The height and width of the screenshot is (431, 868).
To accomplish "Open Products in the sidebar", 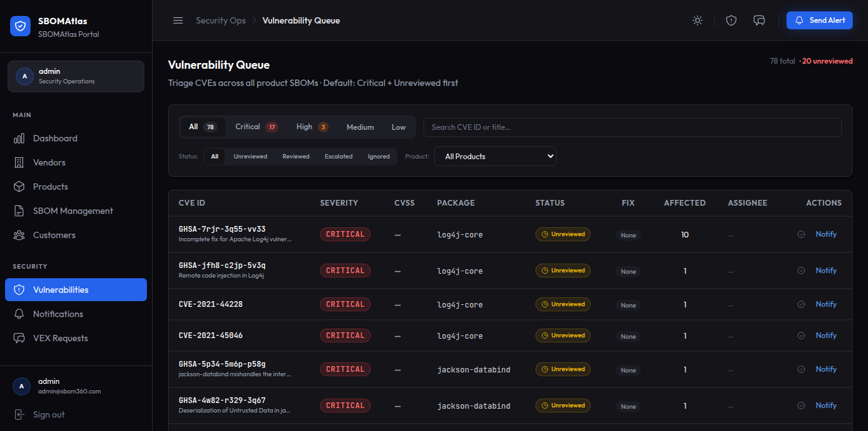I will point(76,187).
